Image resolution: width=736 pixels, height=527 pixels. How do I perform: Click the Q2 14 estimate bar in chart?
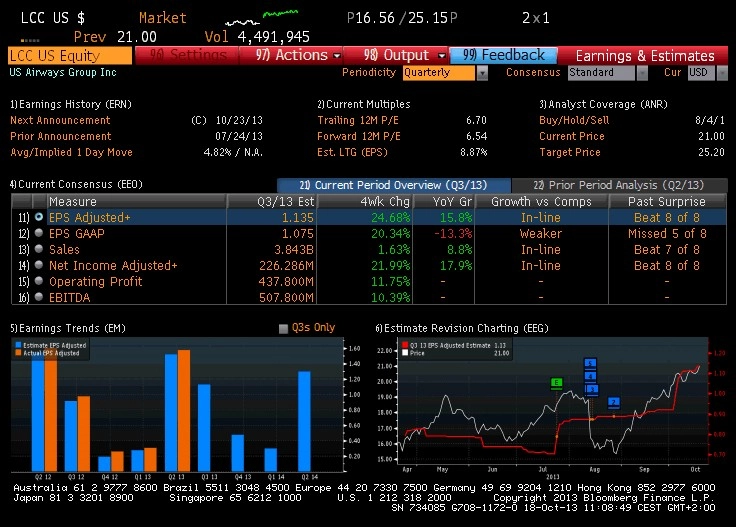point(304,421)
